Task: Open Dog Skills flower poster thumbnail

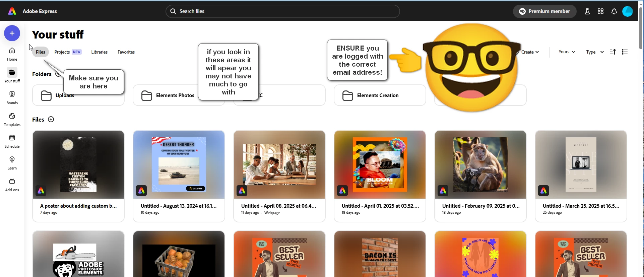Action: click(480, 254)
